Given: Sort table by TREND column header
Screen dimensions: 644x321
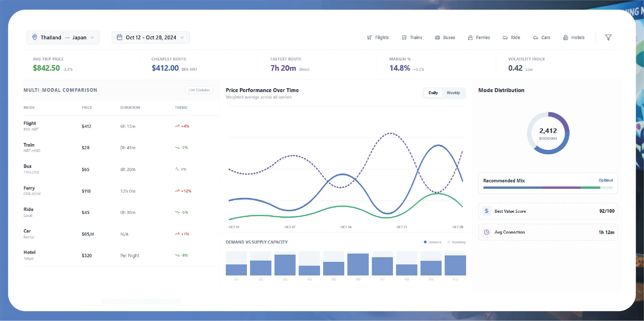Looking at the screenshot, I should click(x=181, y=108).
